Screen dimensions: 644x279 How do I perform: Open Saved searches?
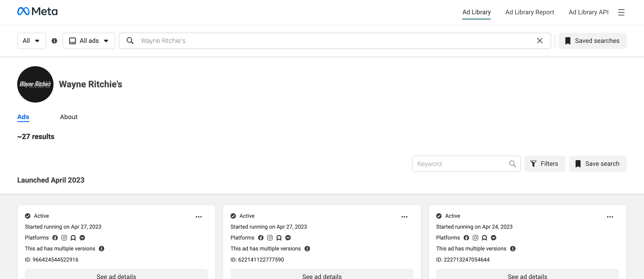593,41
